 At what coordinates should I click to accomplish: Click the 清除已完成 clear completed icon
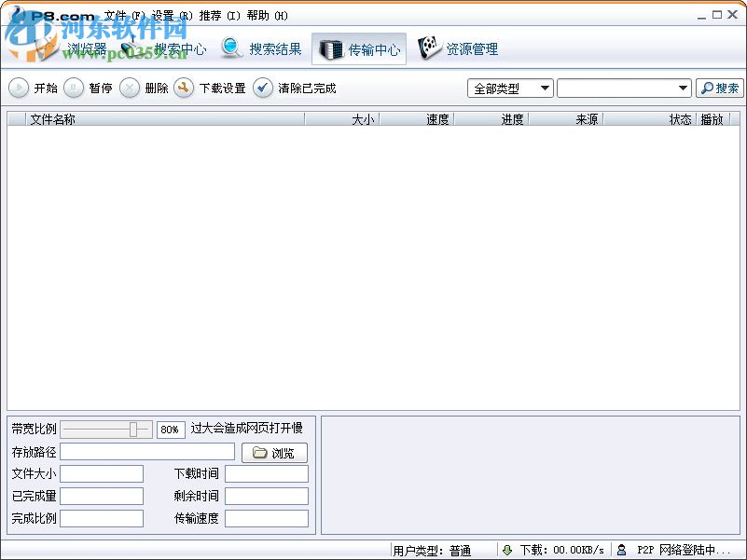tap(262, 88)
